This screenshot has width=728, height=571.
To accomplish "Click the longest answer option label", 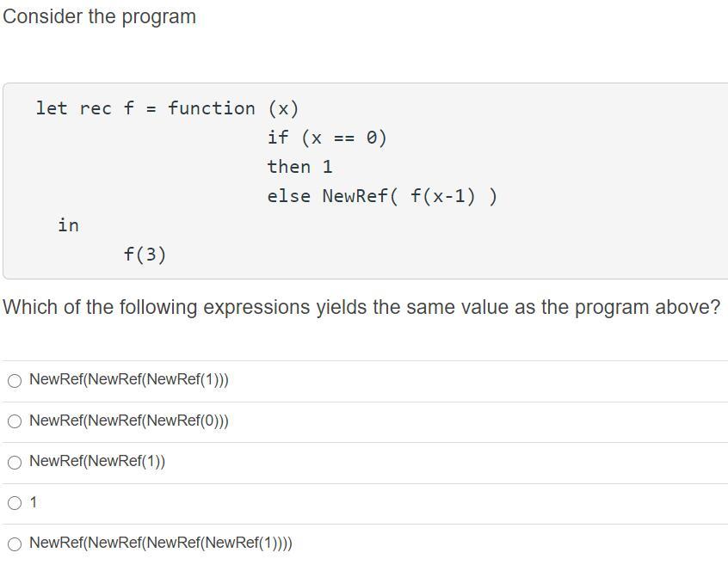I will [160, 543].
